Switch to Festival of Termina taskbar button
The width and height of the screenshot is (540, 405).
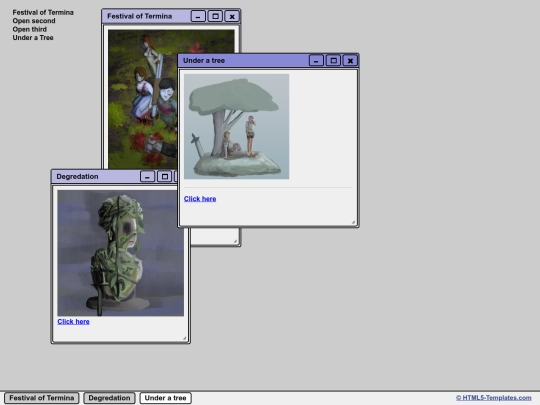(x=42, y=398)
